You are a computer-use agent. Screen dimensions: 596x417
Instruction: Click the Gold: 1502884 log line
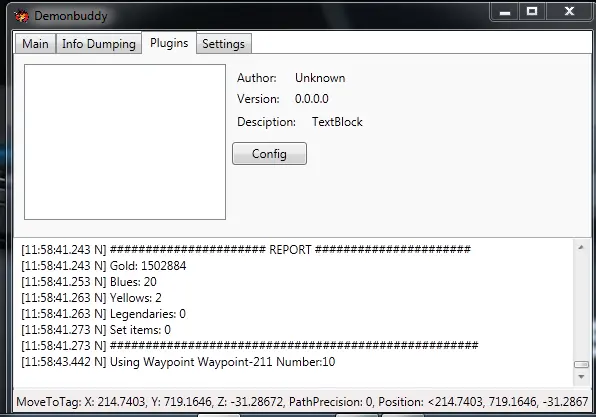104,266
